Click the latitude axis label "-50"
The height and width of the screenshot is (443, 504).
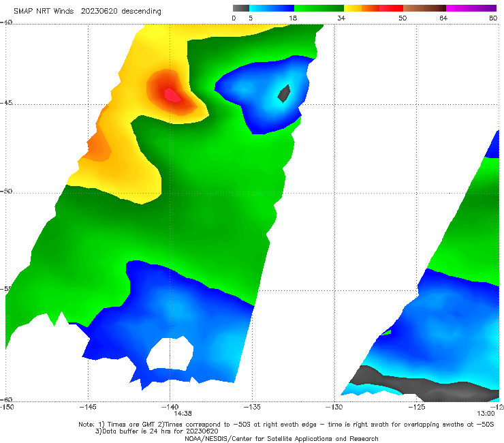pos(6,192)
